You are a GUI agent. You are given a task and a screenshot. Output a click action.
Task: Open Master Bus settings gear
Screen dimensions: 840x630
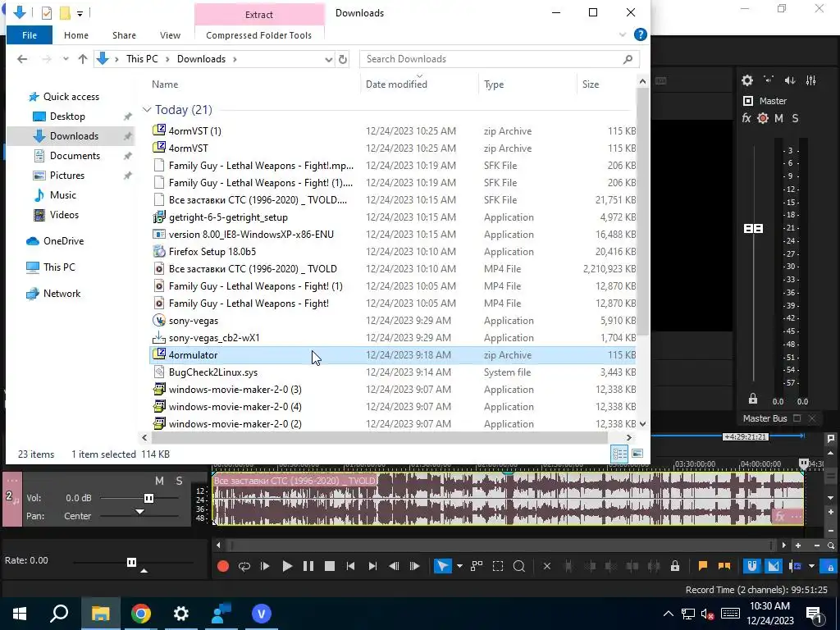747,80
